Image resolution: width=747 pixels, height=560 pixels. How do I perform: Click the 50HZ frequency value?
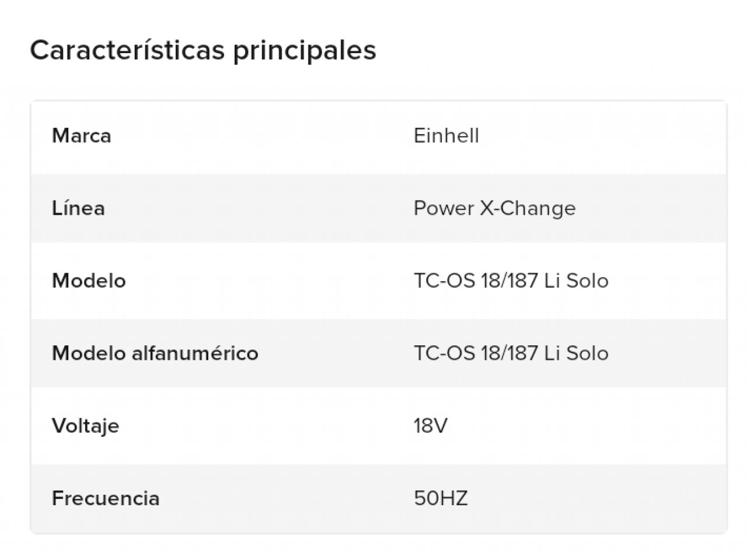point(441,498)
